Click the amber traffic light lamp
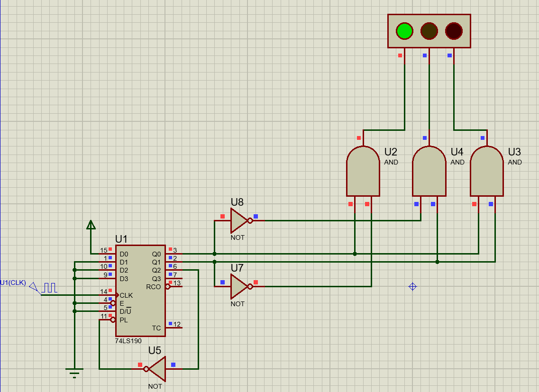The width and height of the screenshot is (539, 392). 429,31
